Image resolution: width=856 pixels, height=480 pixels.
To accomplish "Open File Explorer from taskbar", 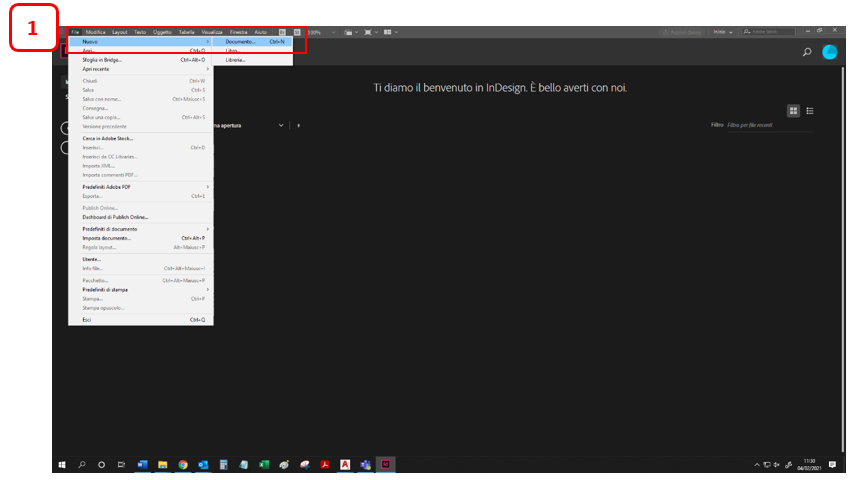I will click(163, 465).
